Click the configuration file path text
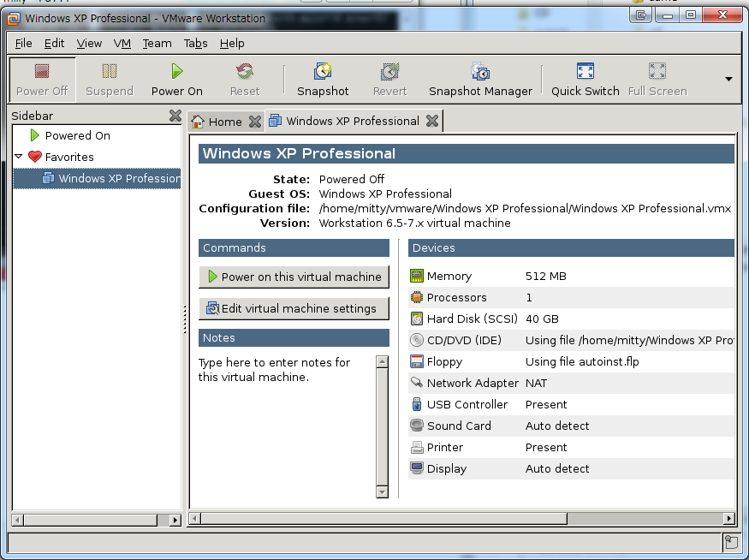This screenshot has height=560, width=749. 525,209
